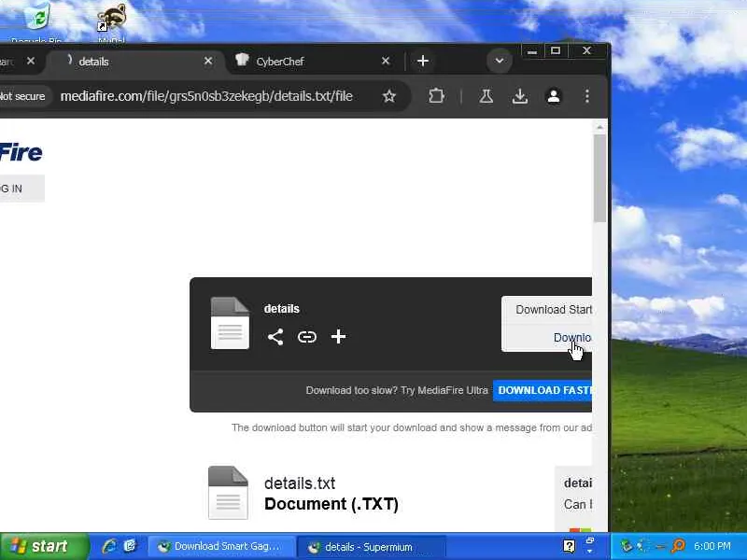Switch to details - Supermium taskbar button
This screenshot has width=747, height=560.
point(372,547)
